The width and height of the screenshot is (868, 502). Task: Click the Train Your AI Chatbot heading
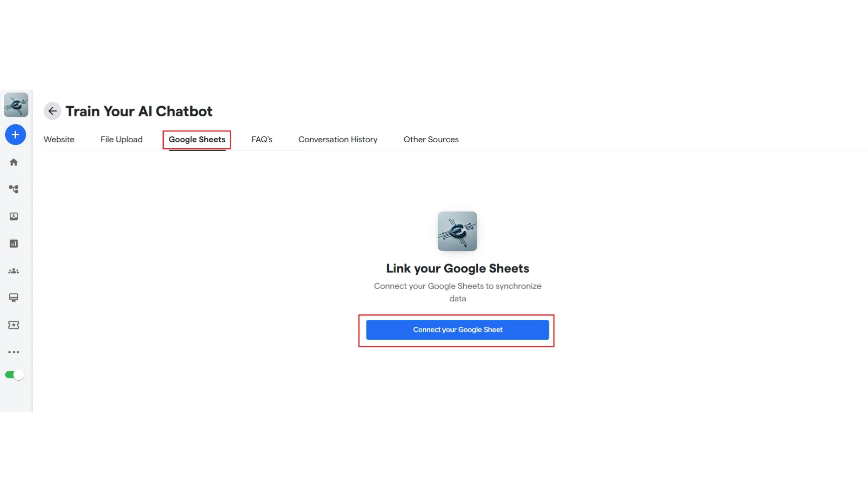[x=139, y=112]
